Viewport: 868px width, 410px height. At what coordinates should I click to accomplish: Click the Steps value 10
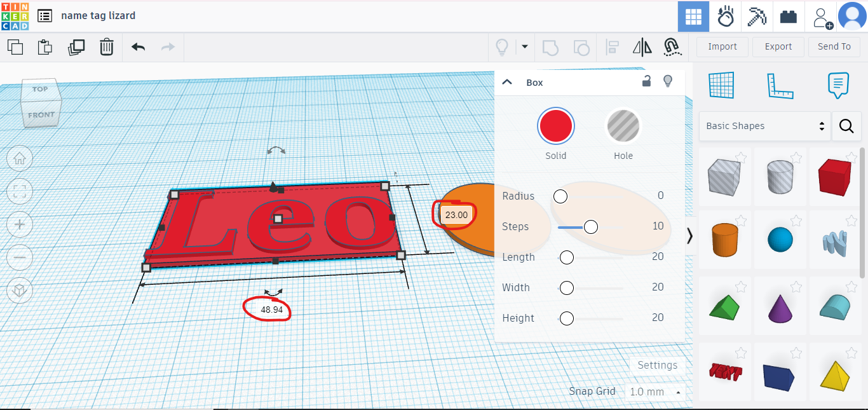coord(658,226)
